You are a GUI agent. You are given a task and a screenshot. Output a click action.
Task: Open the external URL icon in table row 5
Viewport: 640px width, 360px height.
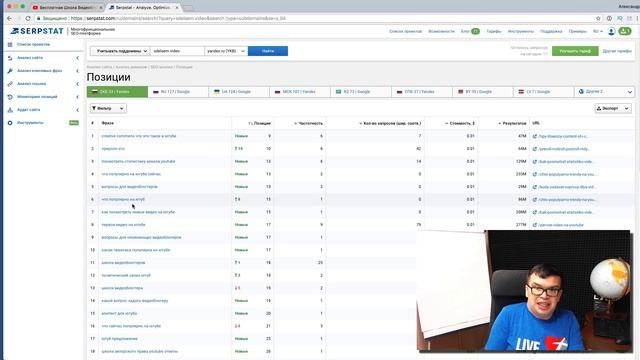pos(535,187)
